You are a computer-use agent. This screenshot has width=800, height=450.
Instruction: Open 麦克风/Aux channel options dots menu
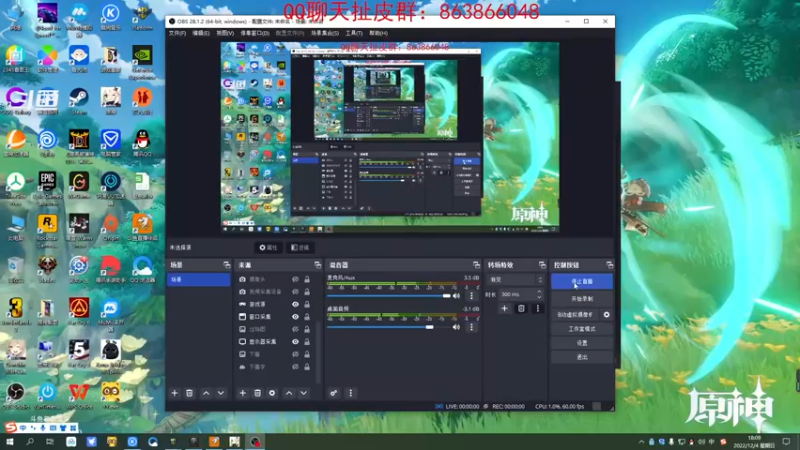tap(471, 296)
